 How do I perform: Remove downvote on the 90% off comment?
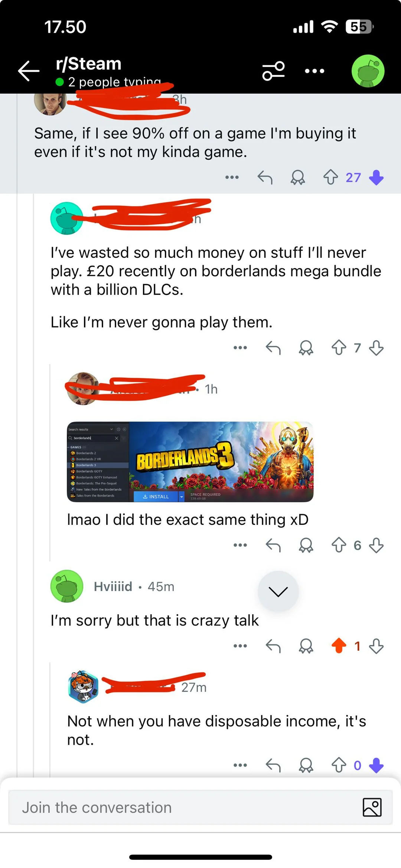pos(376,178)
